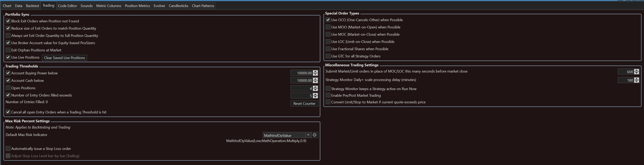Toggle Use Broker Account value checkbox

click(8, 43)
